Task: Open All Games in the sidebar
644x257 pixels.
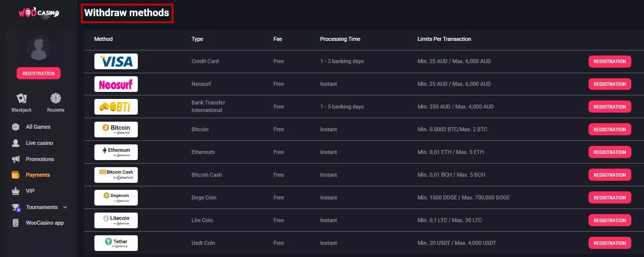Action: click(x=38, y=127)
